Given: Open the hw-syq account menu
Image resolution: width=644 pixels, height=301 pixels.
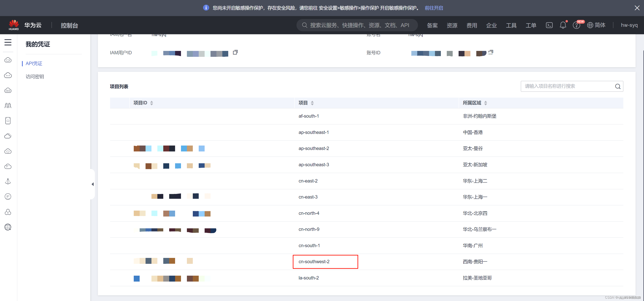Looking at the screenshot, I should click(629, 25).
